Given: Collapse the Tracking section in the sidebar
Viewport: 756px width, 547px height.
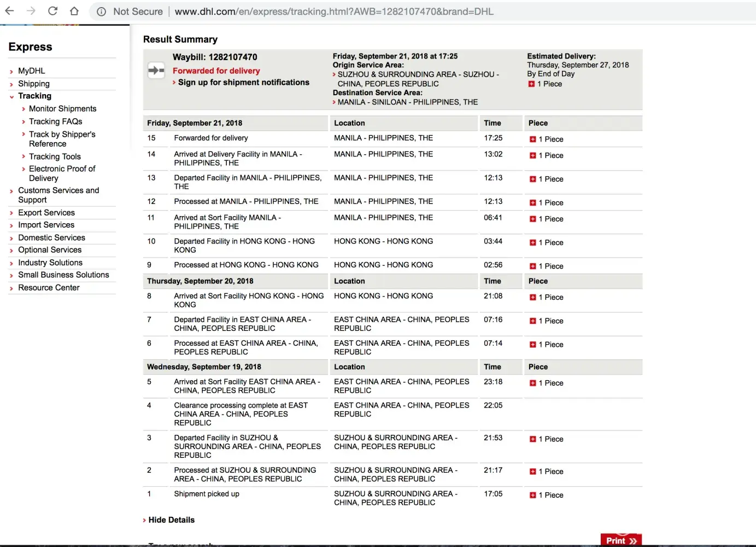Looking at the screenshot, I should (11, 96).
